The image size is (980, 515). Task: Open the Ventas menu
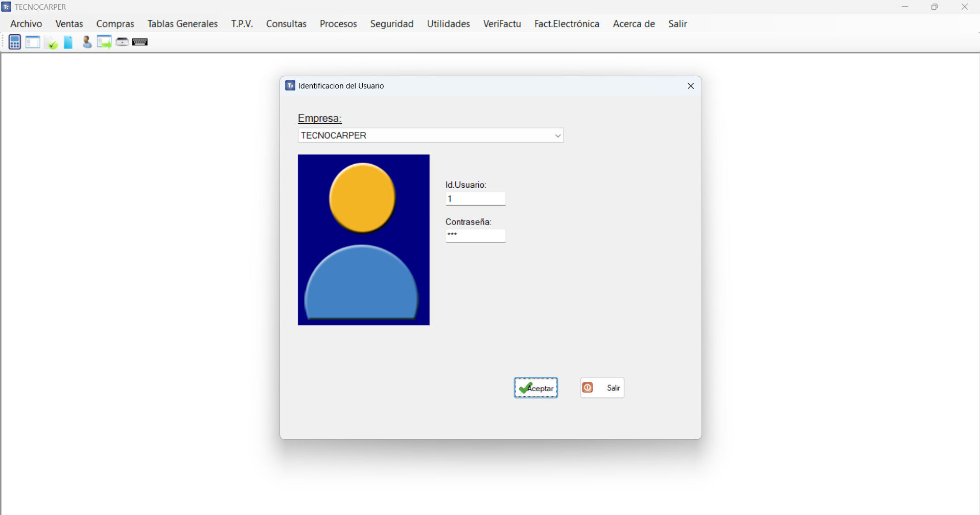tap(69, 24)
